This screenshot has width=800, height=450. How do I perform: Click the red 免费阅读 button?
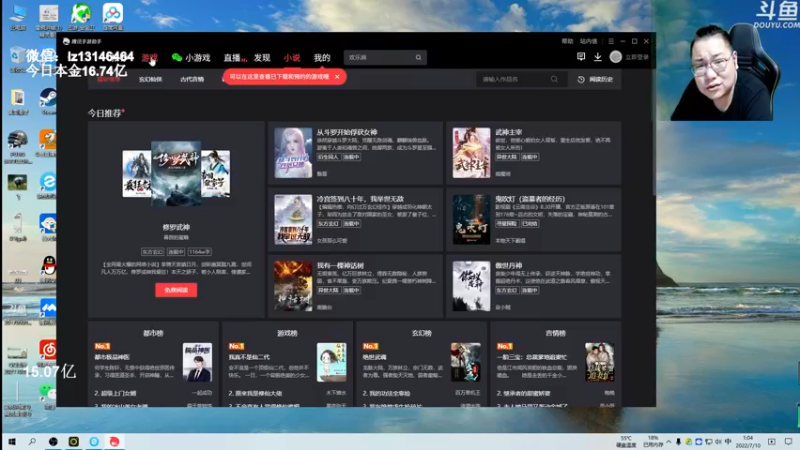pyautogui.click(x=176, y=290)
